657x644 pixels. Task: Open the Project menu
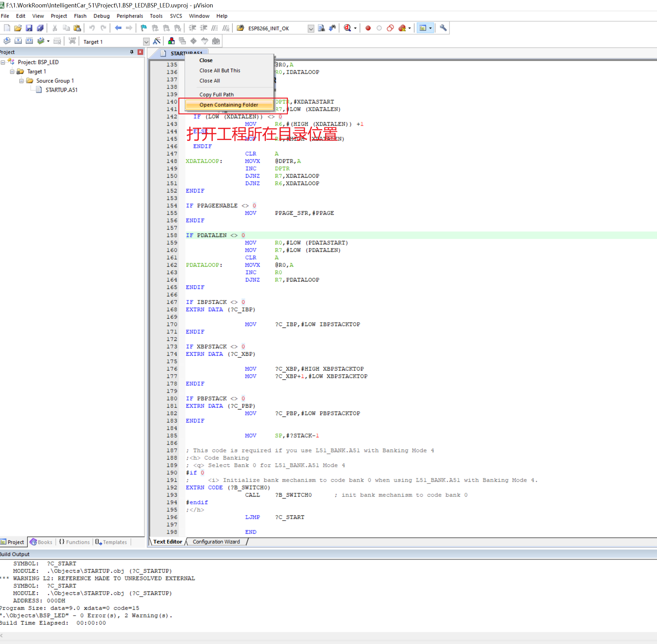(59, 16)
